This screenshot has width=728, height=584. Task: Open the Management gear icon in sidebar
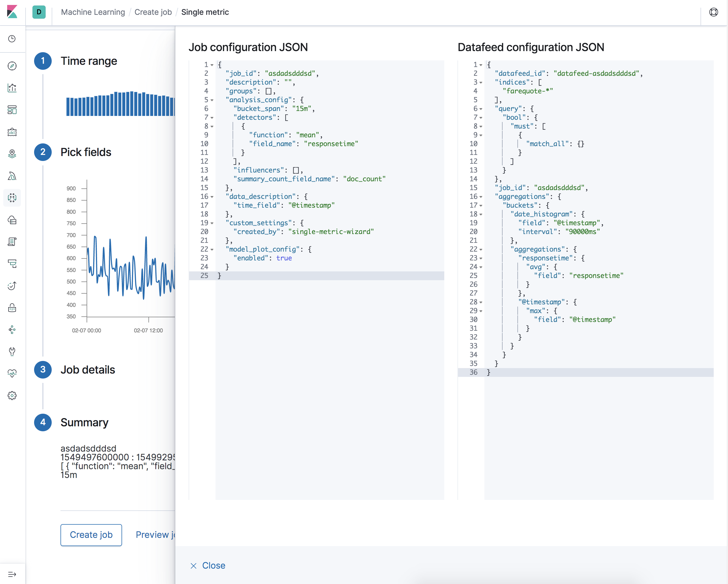point(12,395)
